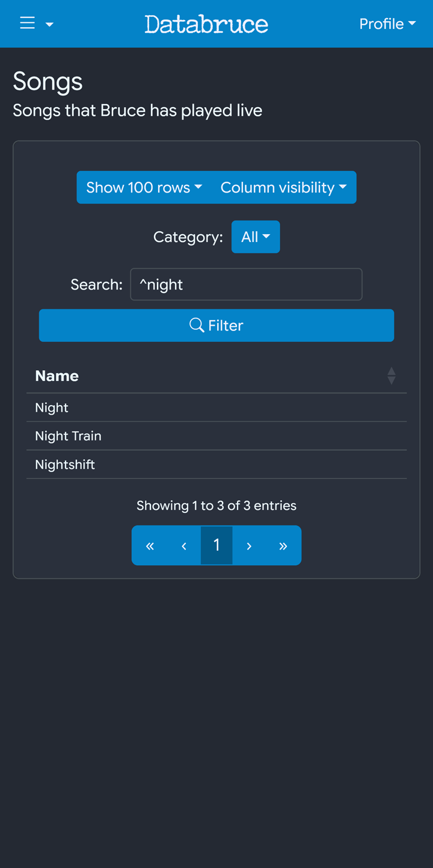Click the magnifier icon on Filter
Screen dimensions: 433x868
click(197, 326)
